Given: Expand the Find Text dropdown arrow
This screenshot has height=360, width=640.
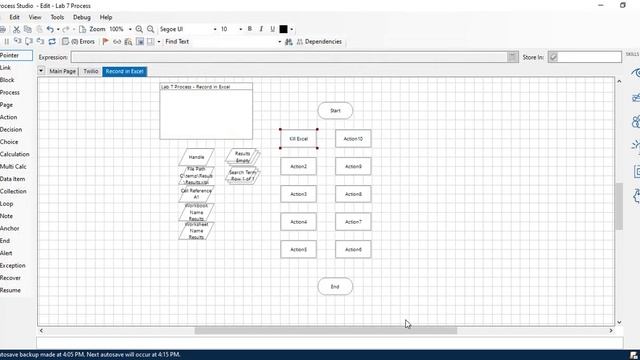Looking at the screenshot, I should click(280, 42).
